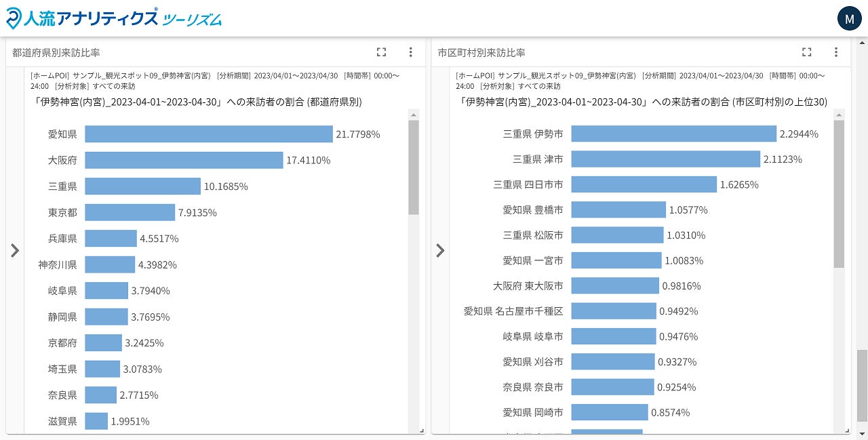Click the 愛知県 bar in prefecture chart

(x=208, y=134)
